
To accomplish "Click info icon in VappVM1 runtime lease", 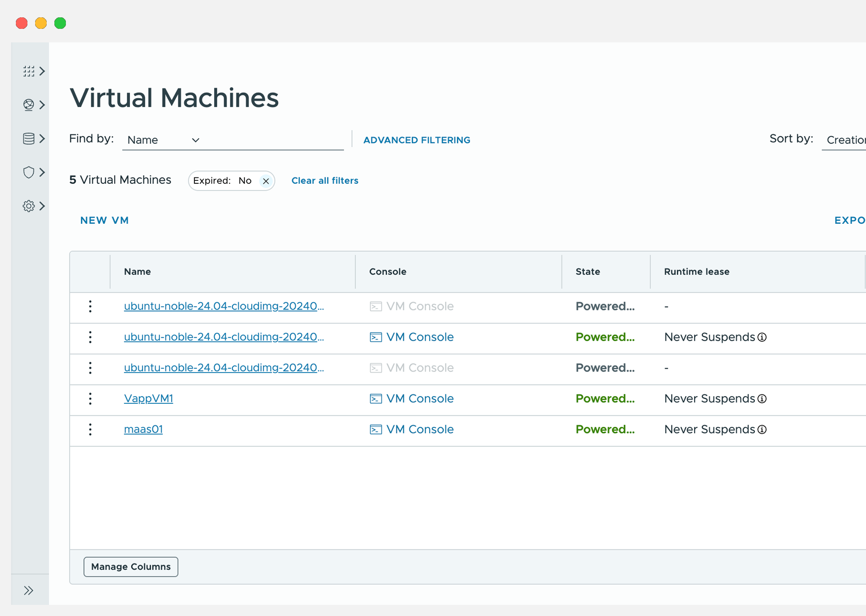I will click(x=762, y=398).
